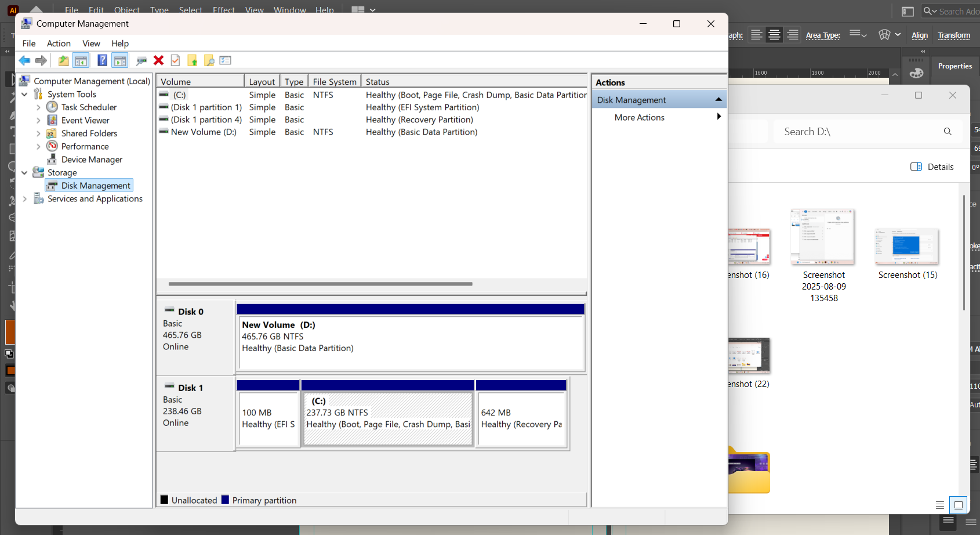The height and width of the screenshot is (535, 980).
Task: Click the Properties checkmark page icon
Action: pos(175,60)
